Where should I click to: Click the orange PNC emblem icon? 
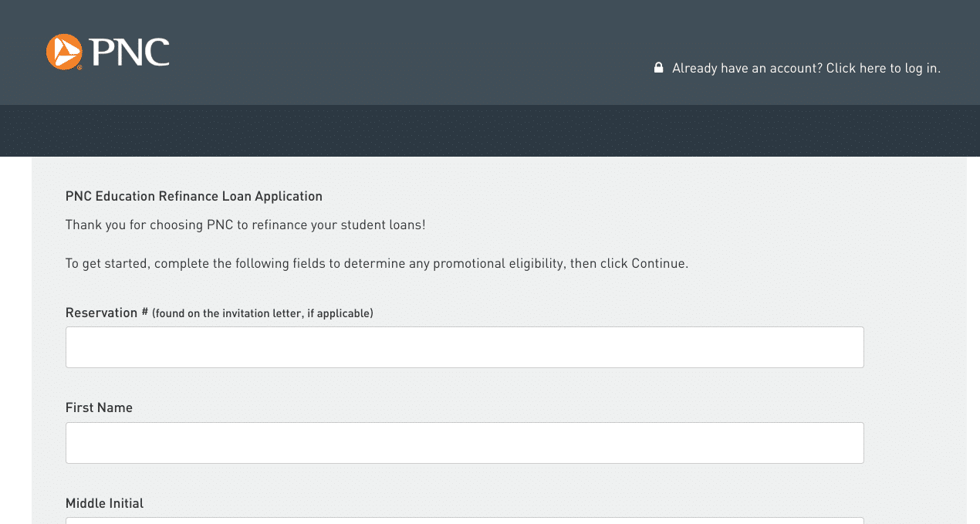pyautogui.click(x=64, y=52)
